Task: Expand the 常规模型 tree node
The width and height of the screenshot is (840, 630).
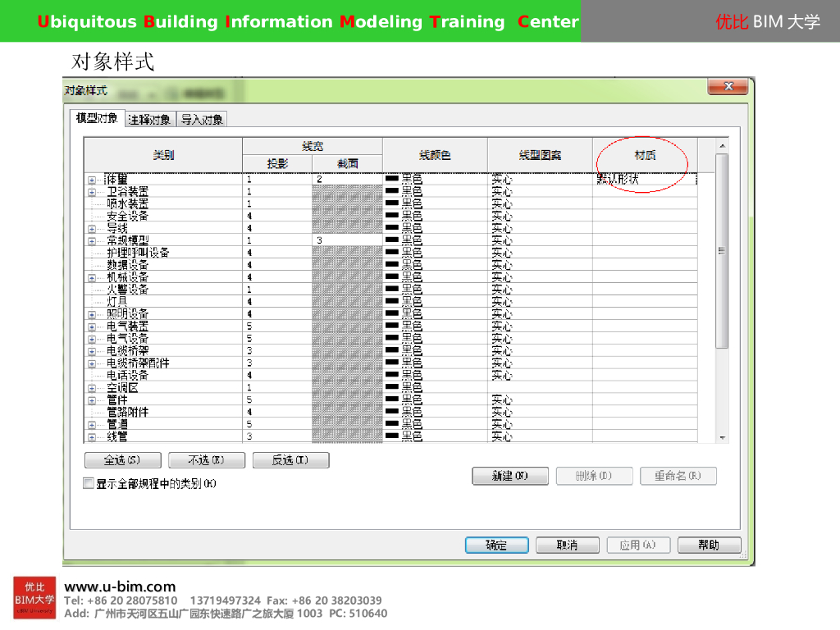Action: coord(91,240)
